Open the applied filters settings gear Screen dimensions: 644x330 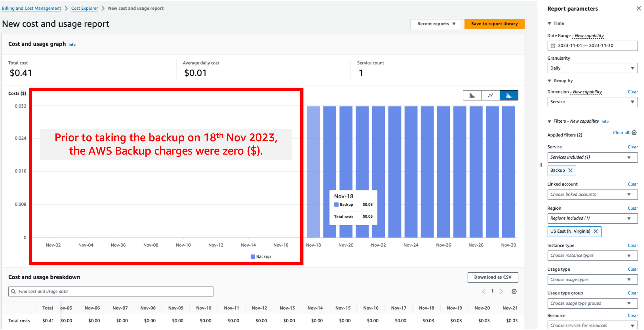coord(634,133)
